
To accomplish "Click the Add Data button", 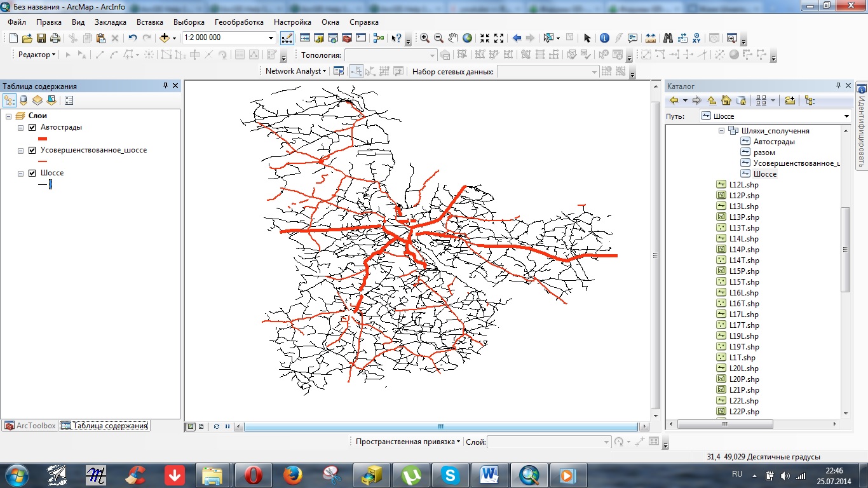I will tap(165, 38).
